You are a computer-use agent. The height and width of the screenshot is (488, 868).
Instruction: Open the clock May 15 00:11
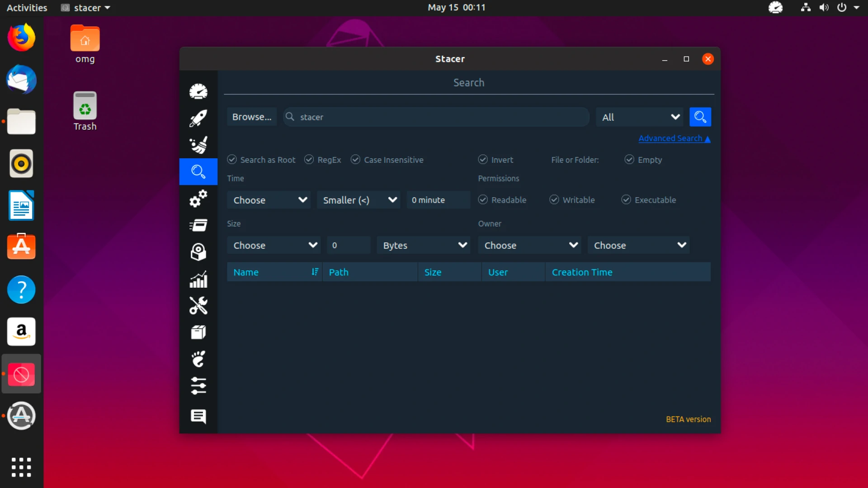point(457,7)
